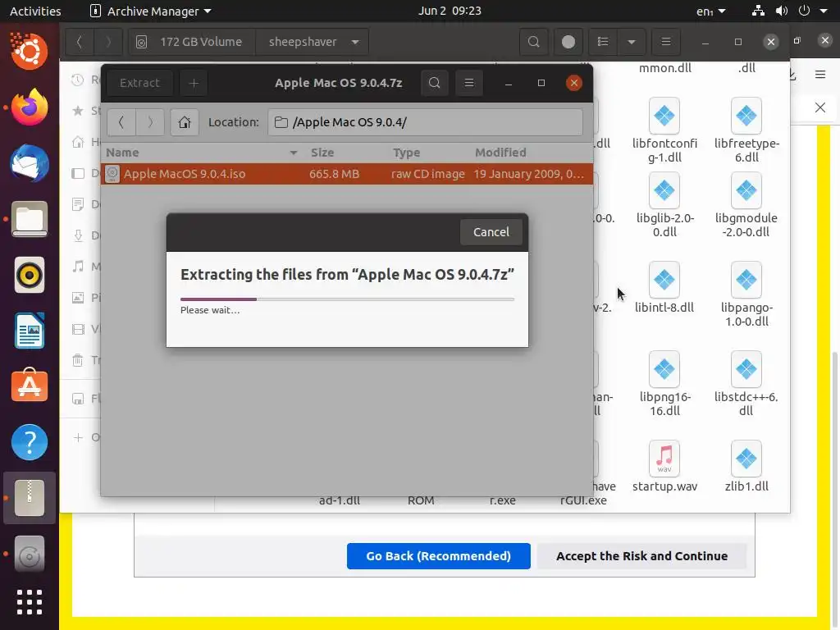
Task: Open Ubuntu Software from the dock
Action: tap(30, 386)
